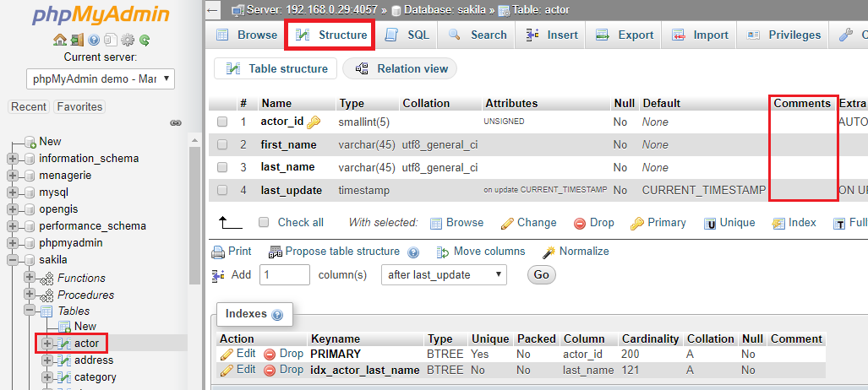Viewport: 868px width, 390px height.
Task: Click help icon next to Propose table structure
Action: (x=413, y=252)
